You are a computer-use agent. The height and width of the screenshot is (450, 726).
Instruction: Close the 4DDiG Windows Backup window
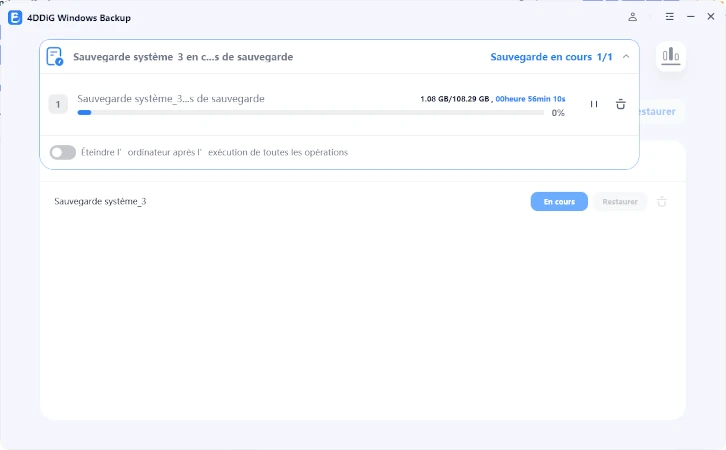pos(711,17)
